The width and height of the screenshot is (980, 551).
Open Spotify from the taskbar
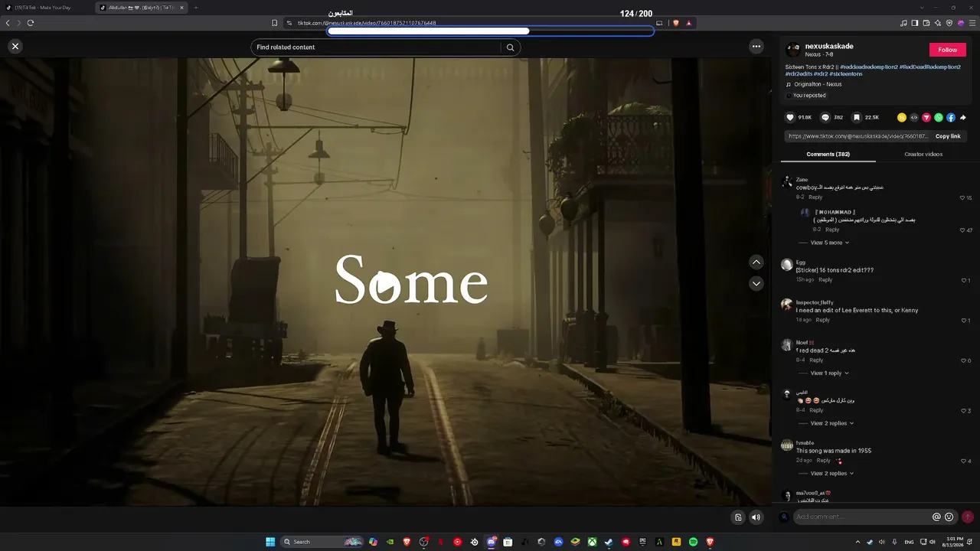tap(693, 542)
